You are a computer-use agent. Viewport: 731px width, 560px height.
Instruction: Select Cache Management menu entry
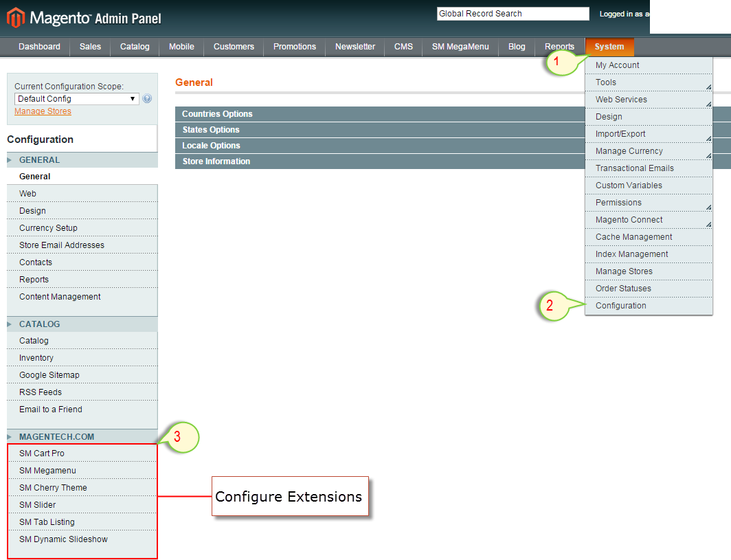click(x=649, y=237)
